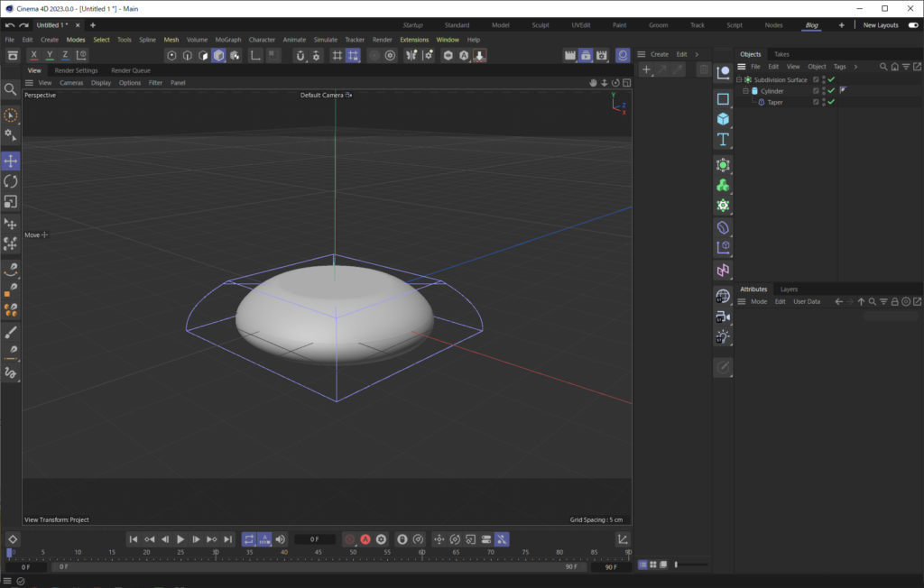Select the Rotate tool
This screenshot has width=924, height=588.
coord(10,181)
